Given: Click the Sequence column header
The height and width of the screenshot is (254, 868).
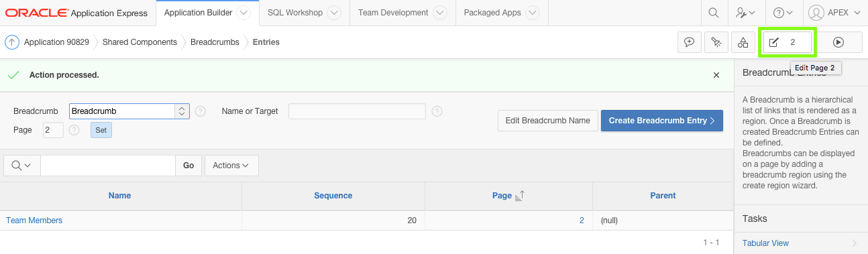Looking at the screenshot, I should tap(333, 196).
